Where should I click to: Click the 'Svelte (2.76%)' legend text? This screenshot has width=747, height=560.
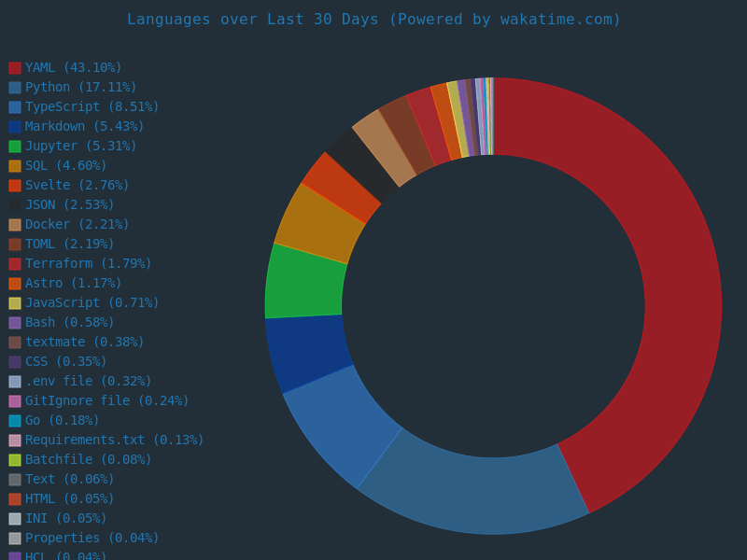click(78, 185)
